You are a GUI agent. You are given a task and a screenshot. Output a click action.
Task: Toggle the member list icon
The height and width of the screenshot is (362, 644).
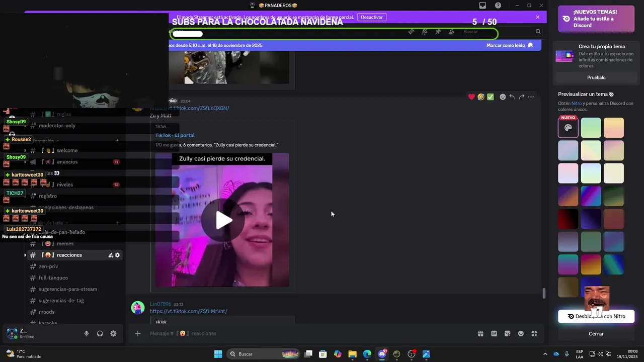[x=451, y=32]
